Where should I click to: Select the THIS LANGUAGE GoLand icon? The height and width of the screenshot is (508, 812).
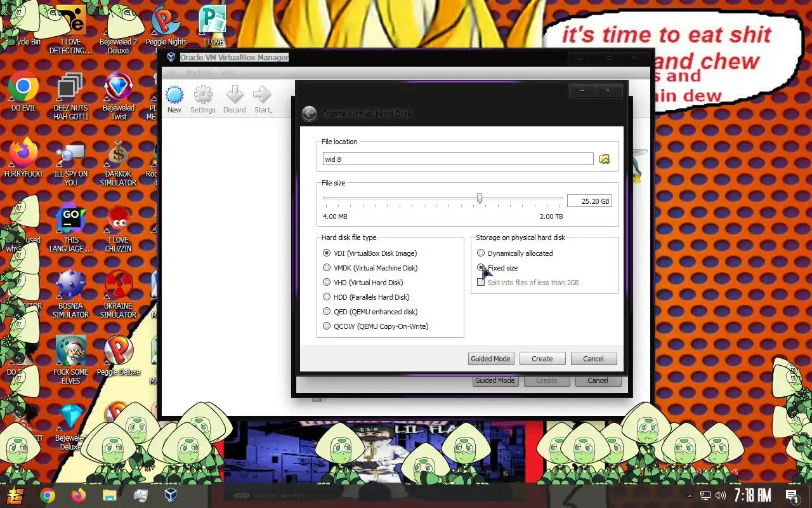click(x=70, y=228)
